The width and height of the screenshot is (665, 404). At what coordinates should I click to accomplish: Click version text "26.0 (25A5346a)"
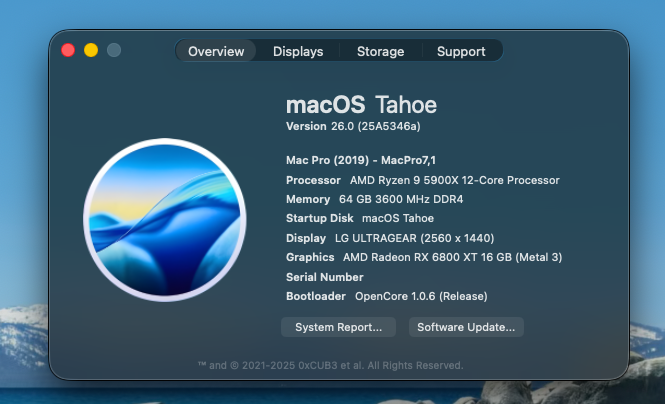376,126
